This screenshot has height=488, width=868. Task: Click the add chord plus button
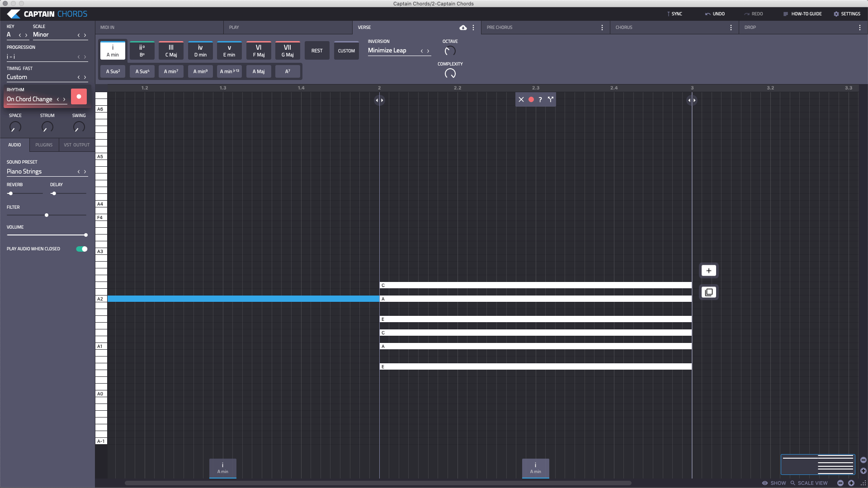[x=709, y=271]
